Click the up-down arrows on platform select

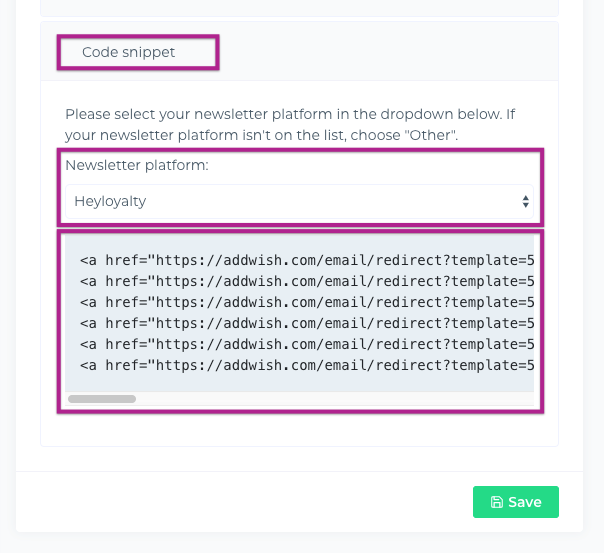click(x=525, y=202)
